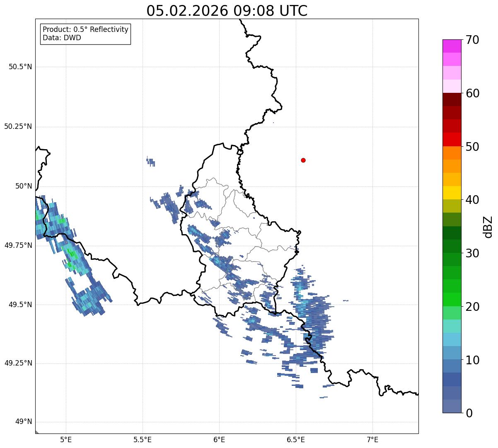The image size is (498, 448).
Task: Click the title 05.02.2026 09:08 UTC
Action: coord(227,11)
